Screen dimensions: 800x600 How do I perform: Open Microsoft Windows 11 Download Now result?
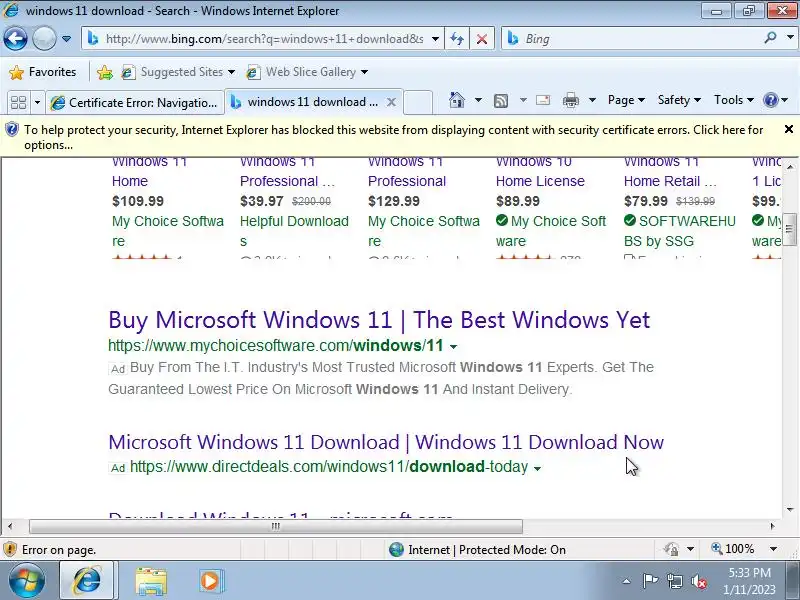(386, 442)
